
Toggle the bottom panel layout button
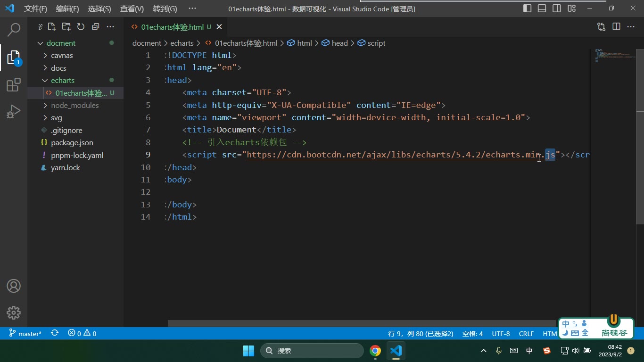click(x=542, y=8)
